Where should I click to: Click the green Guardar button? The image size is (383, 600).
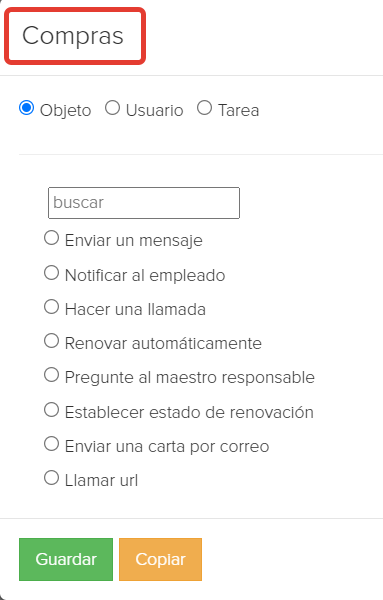pyautogui.click(x=66, y=559)
